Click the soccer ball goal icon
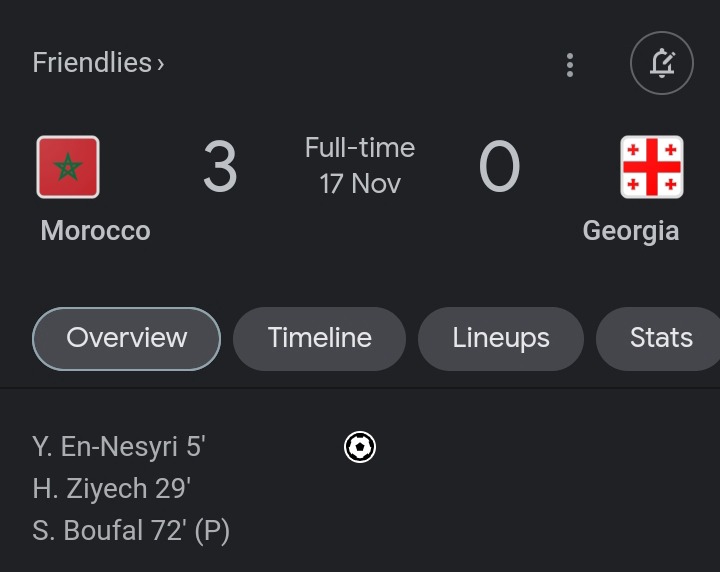The image size is (720, 572). pyautogui.click(x=360, y=447)
